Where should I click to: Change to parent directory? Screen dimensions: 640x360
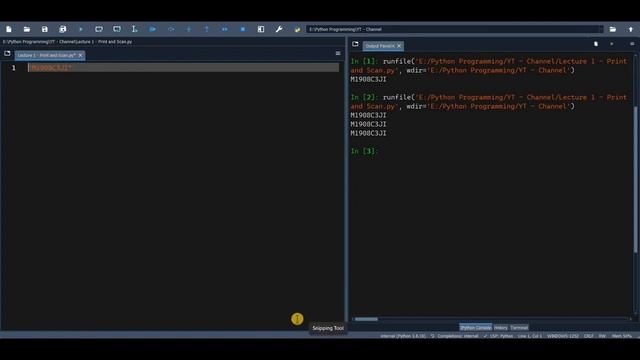point(631,29)
